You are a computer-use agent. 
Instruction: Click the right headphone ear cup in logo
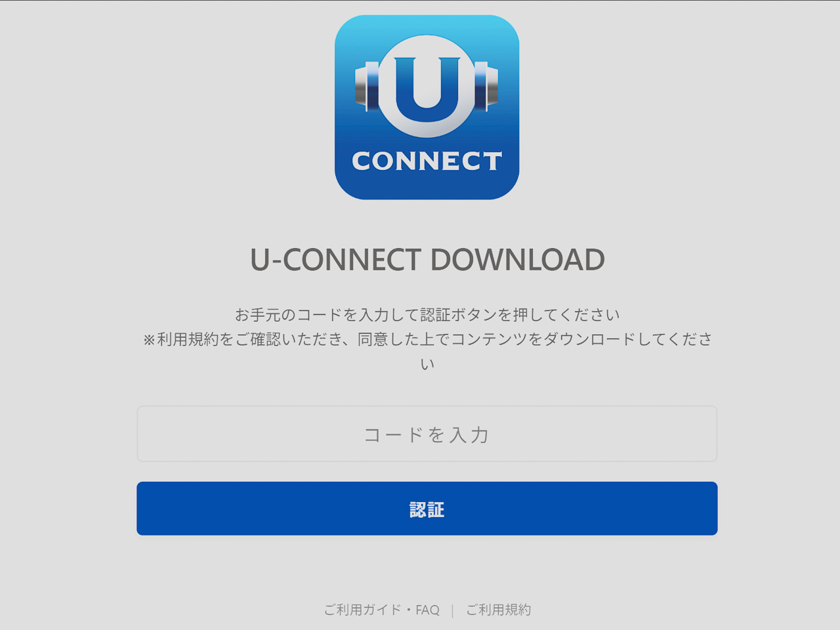pos(486,86)
